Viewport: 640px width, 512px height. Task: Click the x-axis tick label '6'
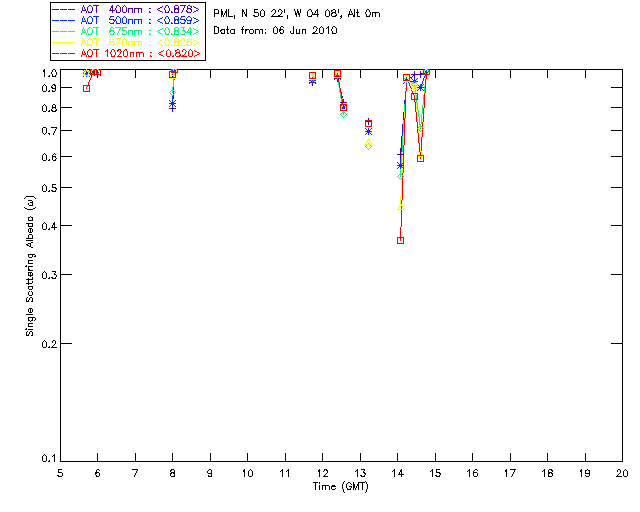tap(98, 473)
